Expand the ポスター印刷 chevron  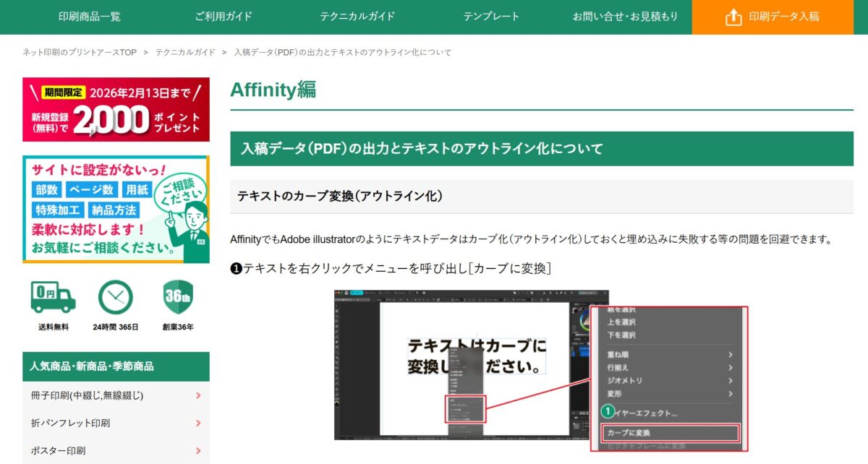tap(198, 450)
